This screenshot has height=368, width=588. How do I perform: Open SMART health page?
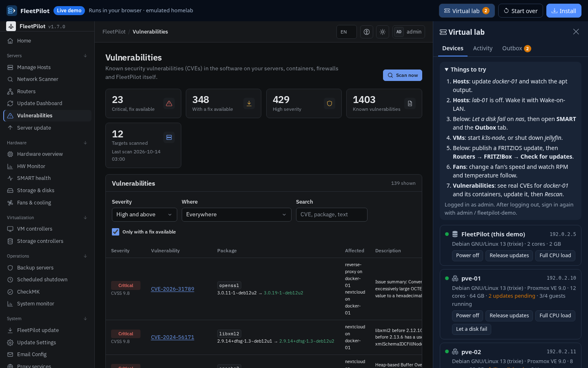[47, 178]
